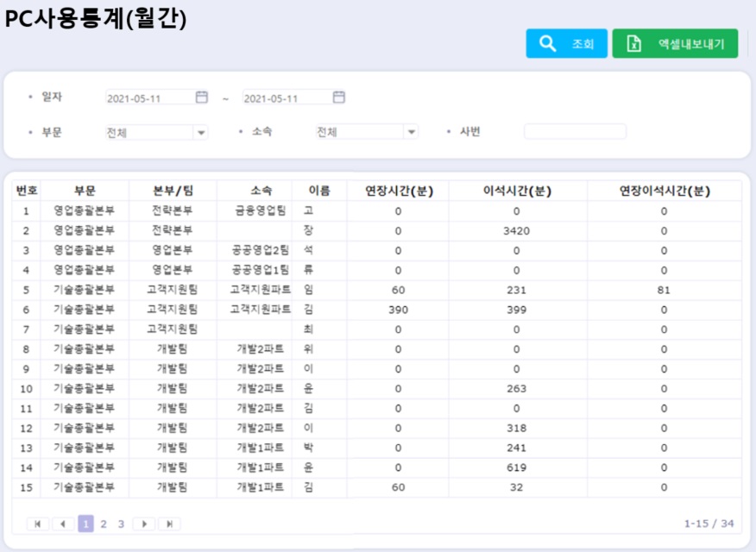The height and width of the screenshot is (552, 756).
Task: Select page 1 in pagination
Action: click(85, 524)
